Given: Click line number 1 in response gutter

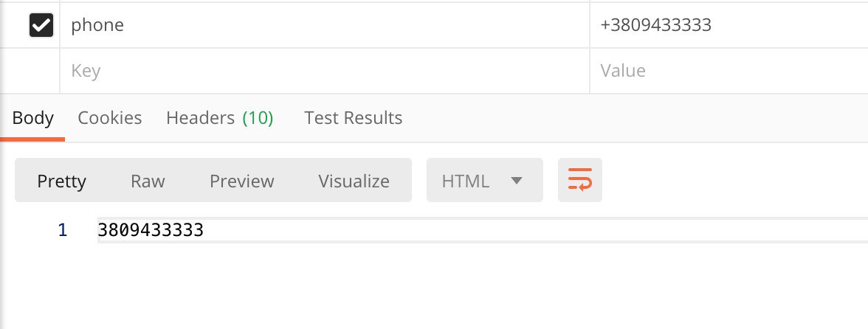Looking at the screenshot, I should click(63, 230).
